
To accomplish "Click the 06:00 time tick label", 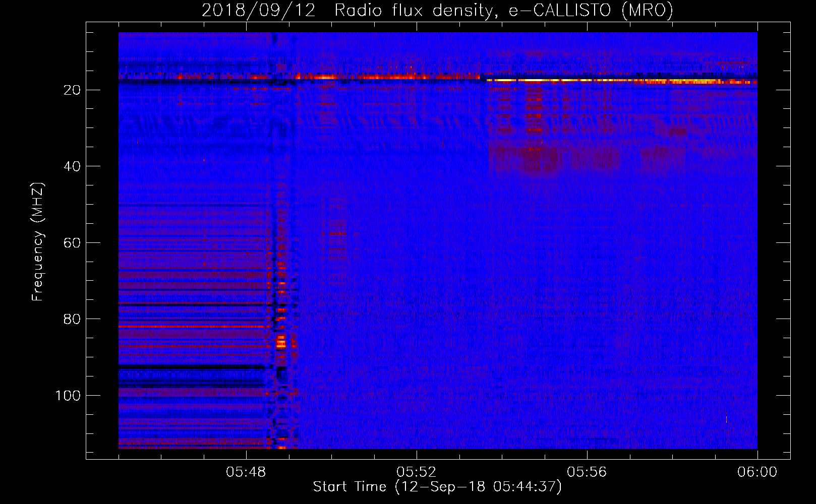I will 757,472.
